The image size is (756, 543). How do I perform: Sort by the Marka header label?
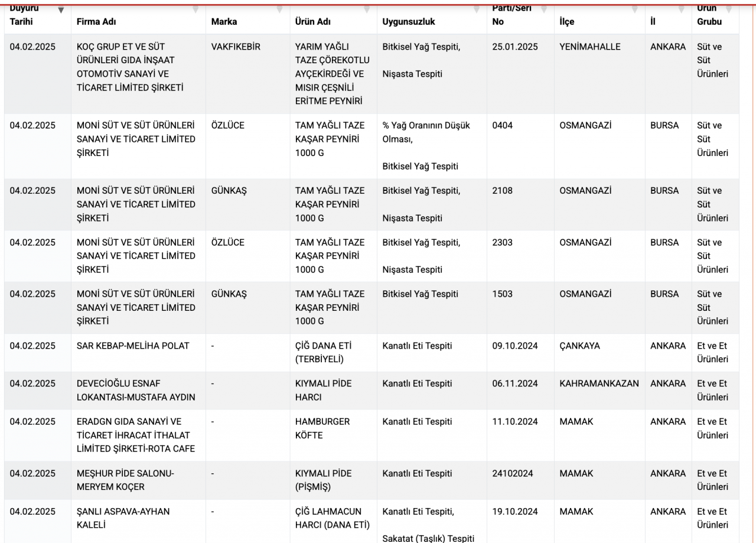[224, 21]
